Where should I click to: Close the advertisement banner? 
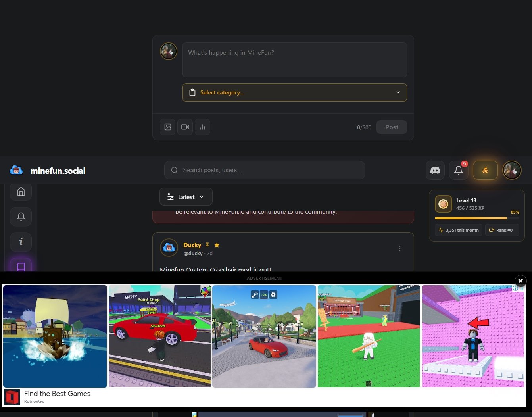pyautogui.click(x=520, y=281)
